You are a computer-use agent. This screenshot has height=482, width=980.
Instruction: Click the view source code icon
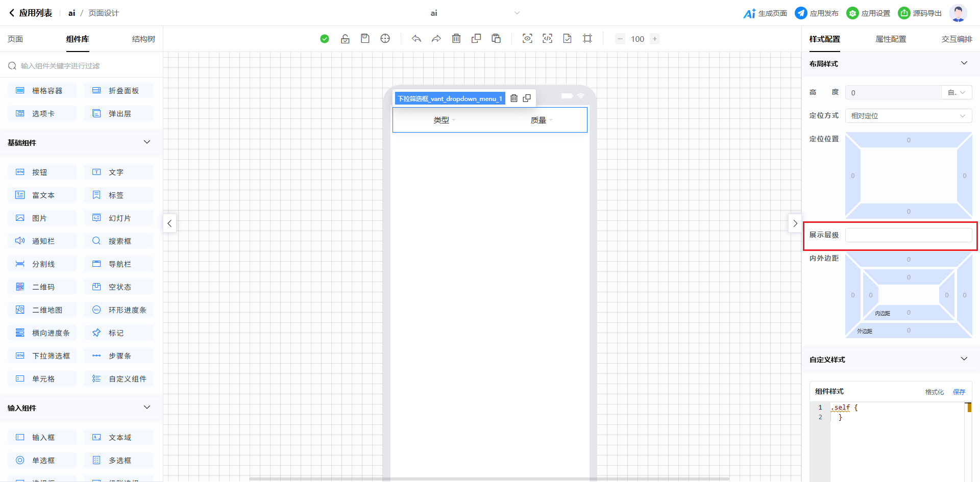(547, 39)
